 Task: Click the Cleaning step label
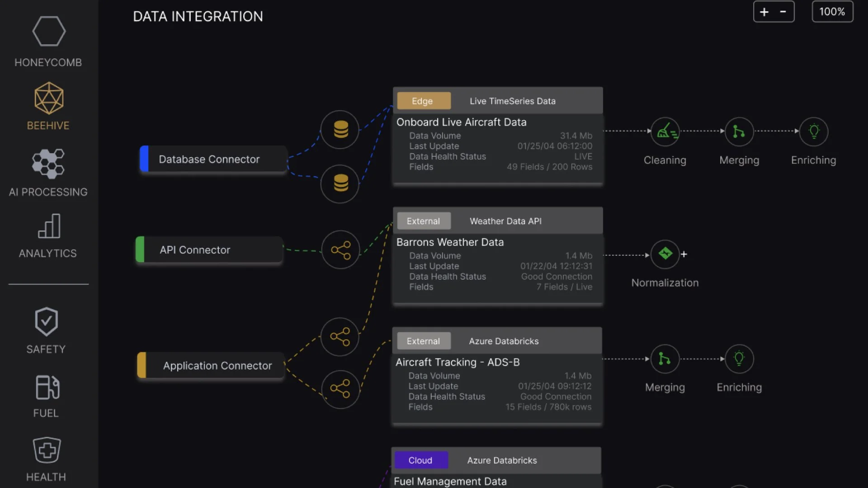665,160
